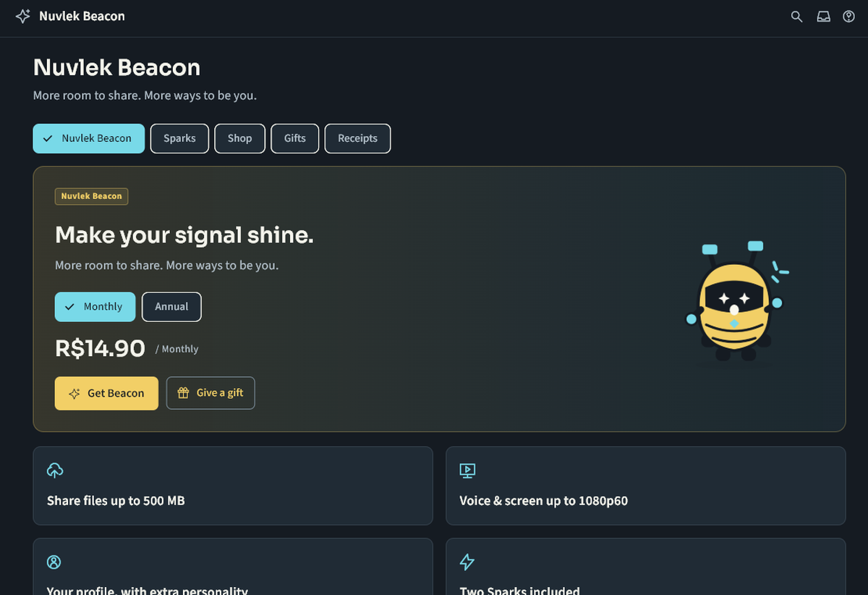
Task: Click the lightning bolt Sparks icon
Action: 467,562
